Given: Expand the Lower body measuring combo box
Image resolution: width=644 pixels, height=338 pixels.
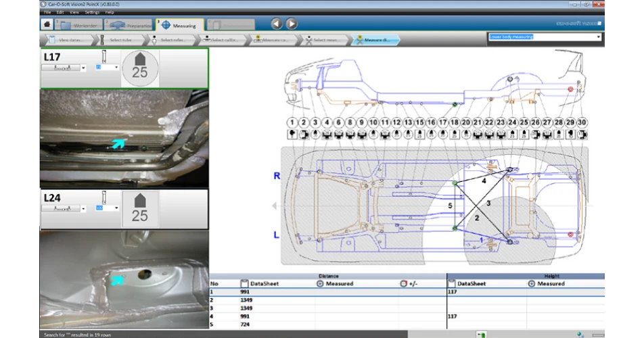Looking at the screenshot, I should pyautogui.click(x=599, y=37).
